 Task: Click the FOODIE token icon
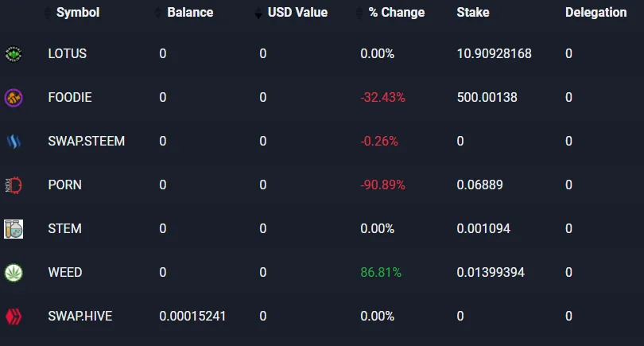click(14, 98)
